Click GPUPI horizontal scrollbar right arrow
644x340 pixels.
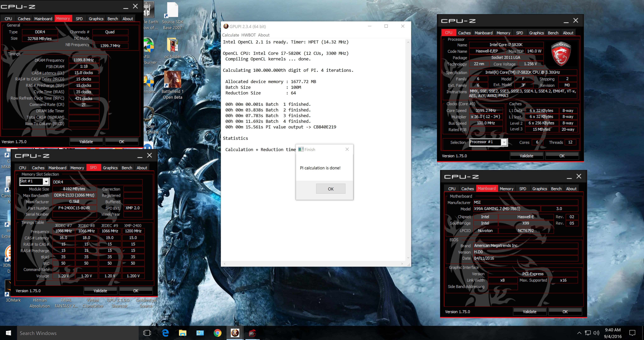click(402, 263)
